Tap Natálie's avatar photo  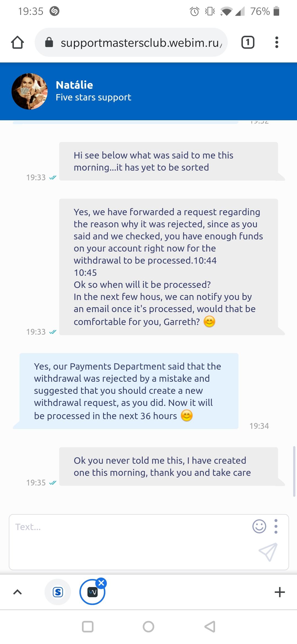tap(29, 91)
